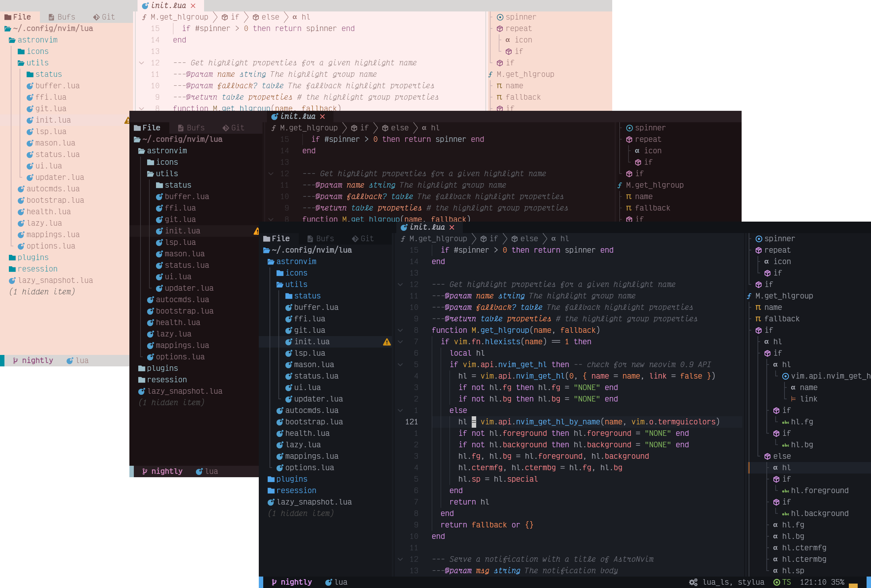Click the TS treesitter status icon
Image resolution: width=871 pixels, height=588 pixels.
[777, 582]
